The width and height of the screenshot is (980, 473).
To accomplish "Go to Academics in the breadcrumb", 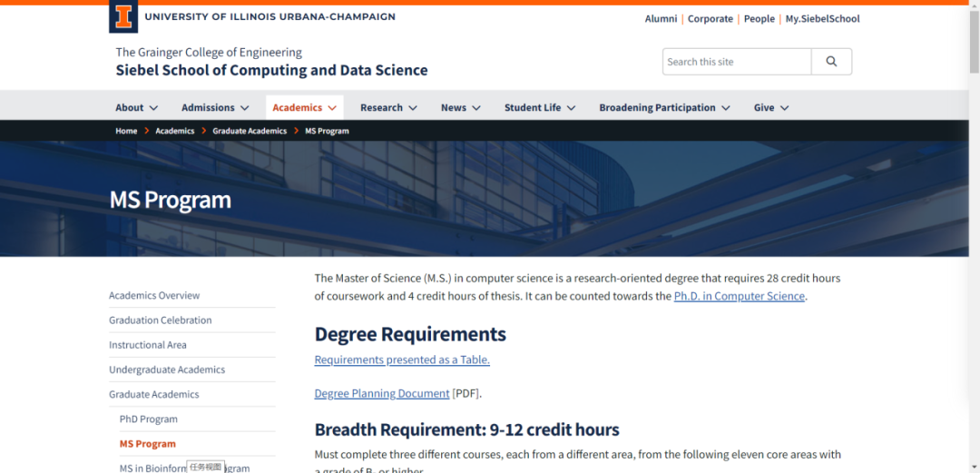I will click(175, 131).
